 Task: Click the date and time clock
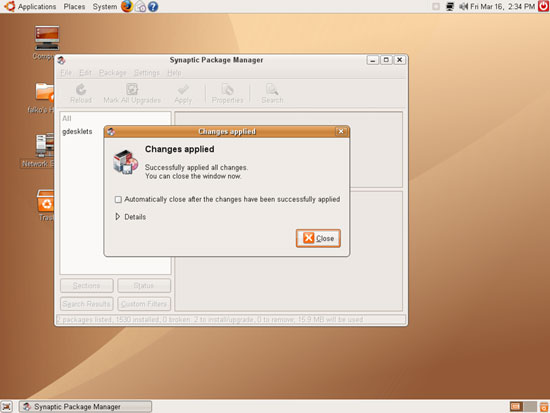point(502,6)
